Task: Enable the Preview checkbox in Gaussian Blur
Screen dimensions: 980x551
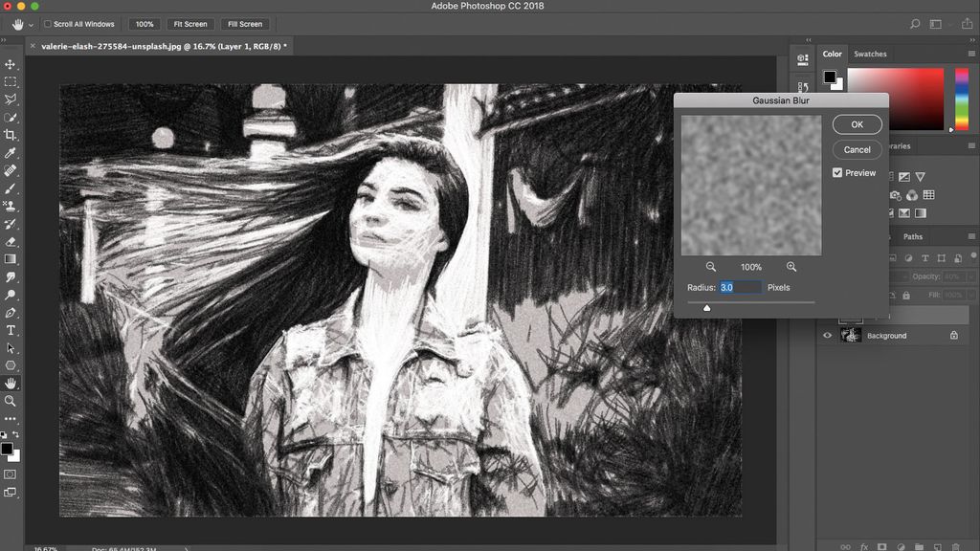Action: (x=836, y=172)
